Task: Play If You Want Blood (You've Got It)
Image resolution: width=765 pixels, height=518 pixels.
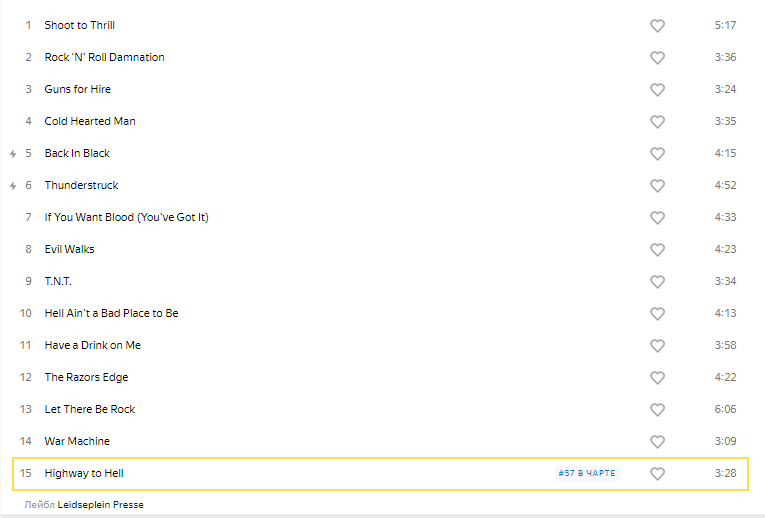Action: [126, 217]
